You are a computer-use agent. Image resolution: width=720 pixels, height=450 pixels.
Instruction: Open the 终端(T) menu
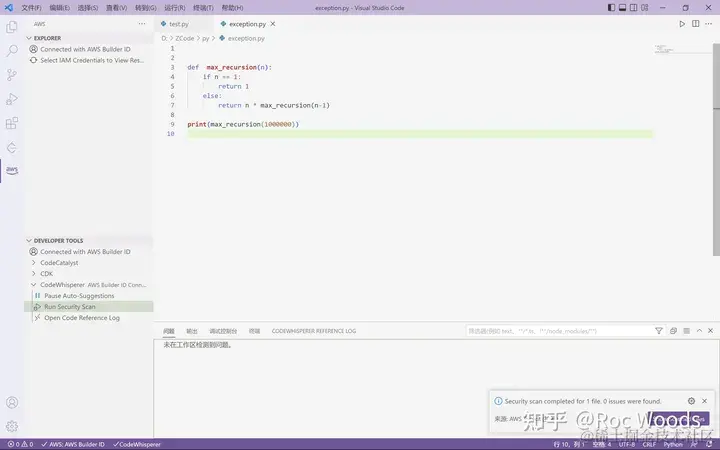[203, 8]
